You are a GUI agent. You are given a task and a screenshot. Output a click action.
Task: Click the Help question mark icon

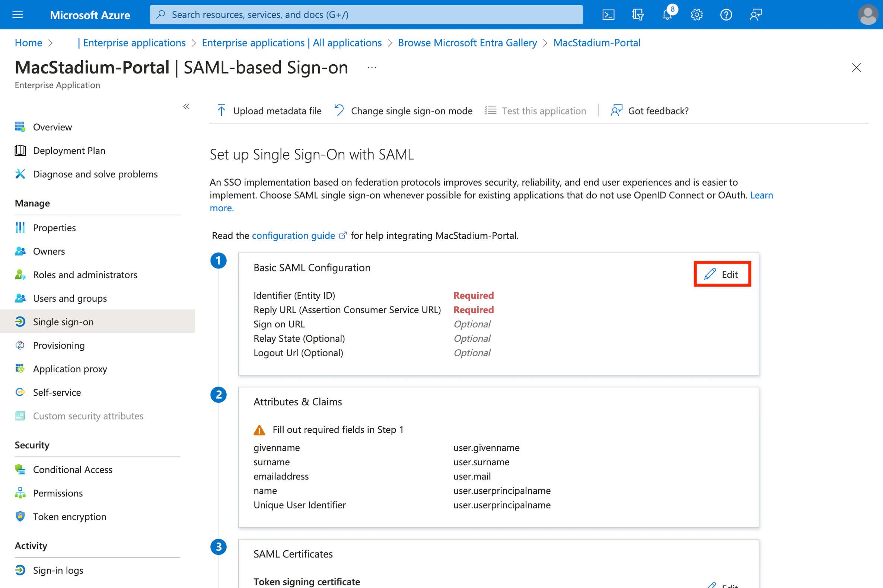(726, 15)
